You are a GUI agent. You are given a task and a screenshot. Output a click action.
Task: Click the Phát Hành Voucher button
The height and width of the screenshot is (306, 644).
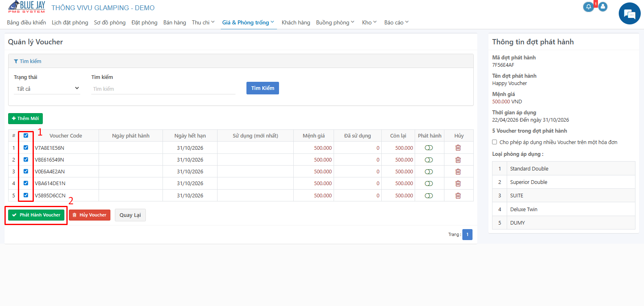(x=36, y=215)
